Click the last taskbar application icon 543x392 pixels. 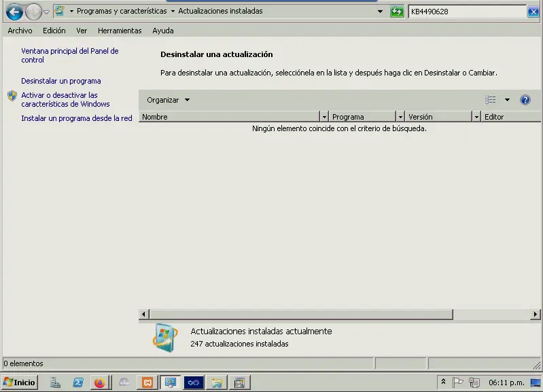240,382
